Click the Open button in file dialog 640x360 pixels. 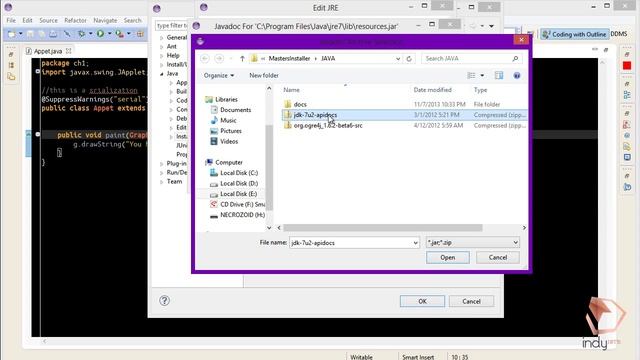pos(448,258)
